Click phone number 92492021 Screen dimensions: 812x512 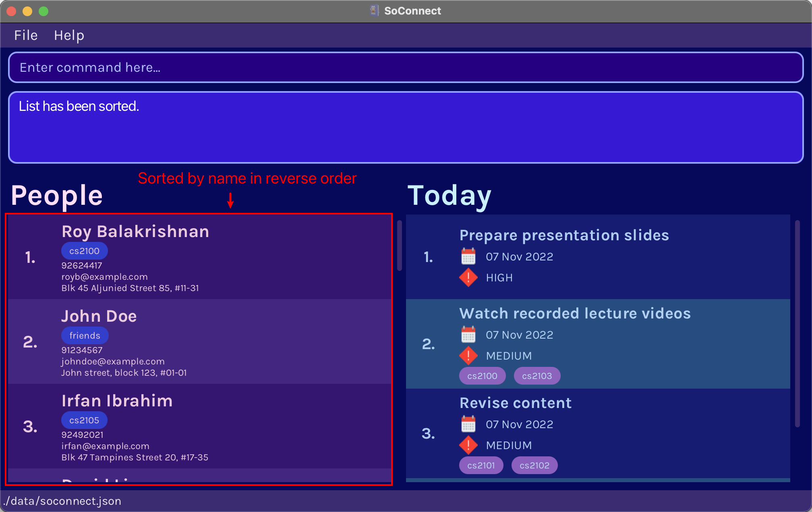[x=82, y=435]
